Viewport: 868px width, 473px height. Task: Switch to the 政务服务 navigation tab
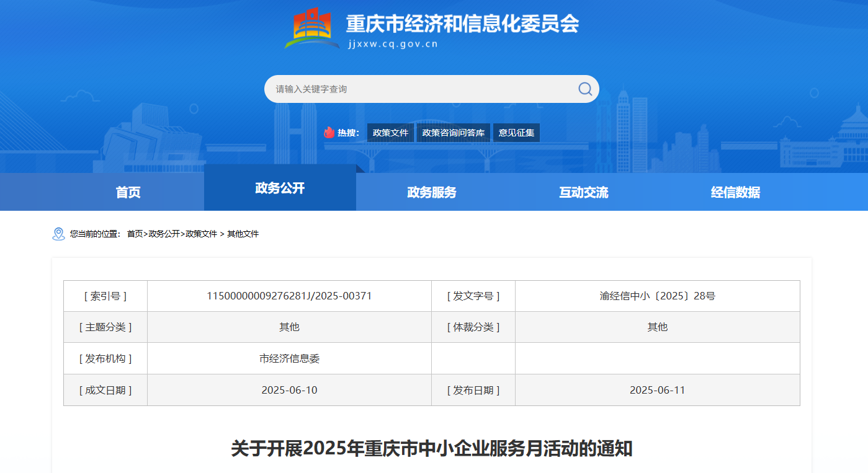click(x=431, y=192)
